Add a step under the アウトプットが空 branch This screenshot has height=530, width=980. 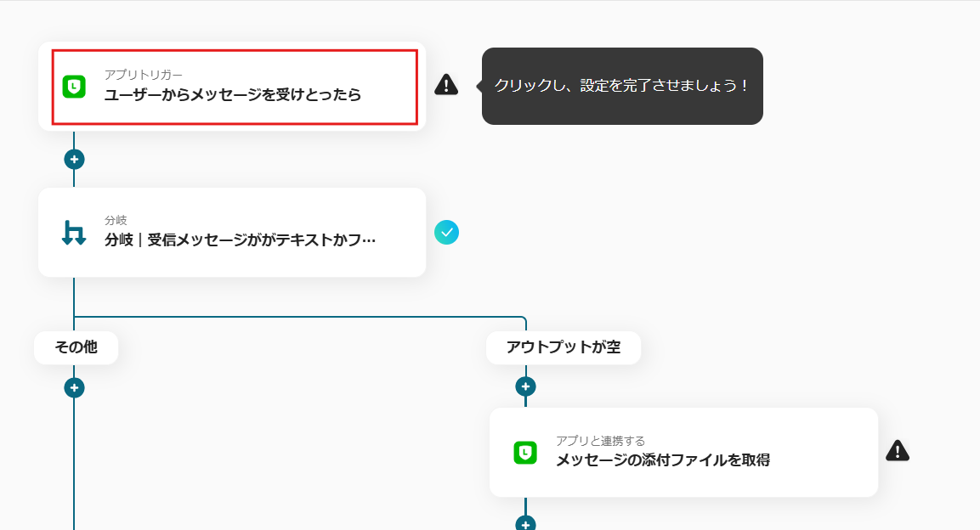point(525,386)
